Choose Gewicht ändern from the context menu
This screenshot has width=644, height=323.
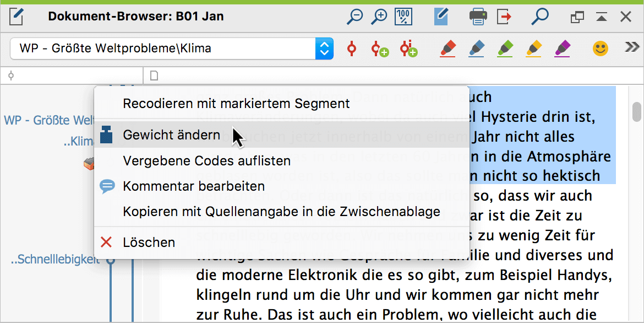(x=282, y=135)
